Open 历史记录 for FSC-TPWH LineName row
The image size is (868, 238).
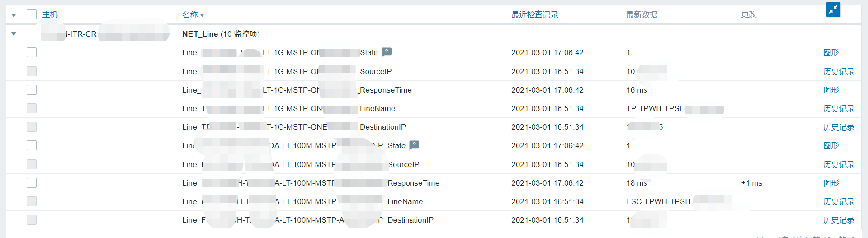839,201
